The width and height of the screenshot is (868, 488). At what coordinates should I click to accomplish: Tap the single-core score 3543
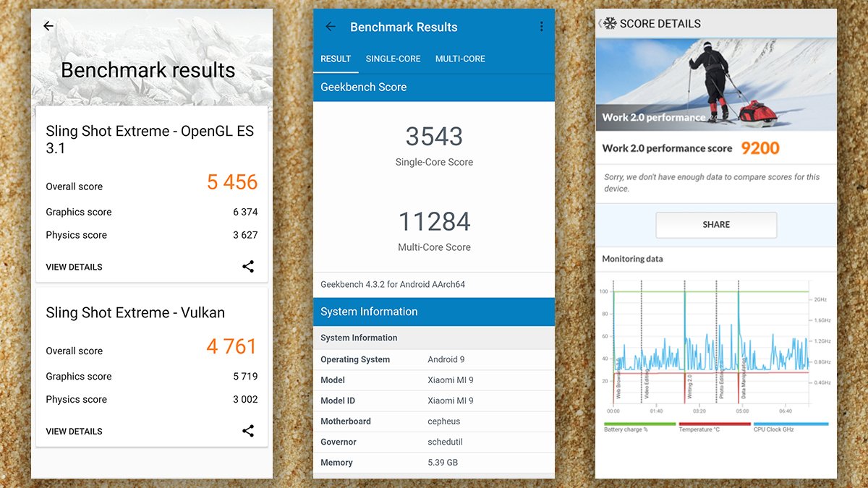coord(434,137)
